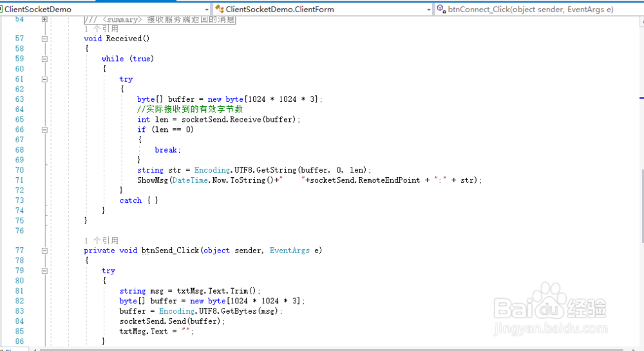Click the scroll-left arrow of horizontal scrollbar
Viewport: 644px width, 351px height.
tap(35, 349)
